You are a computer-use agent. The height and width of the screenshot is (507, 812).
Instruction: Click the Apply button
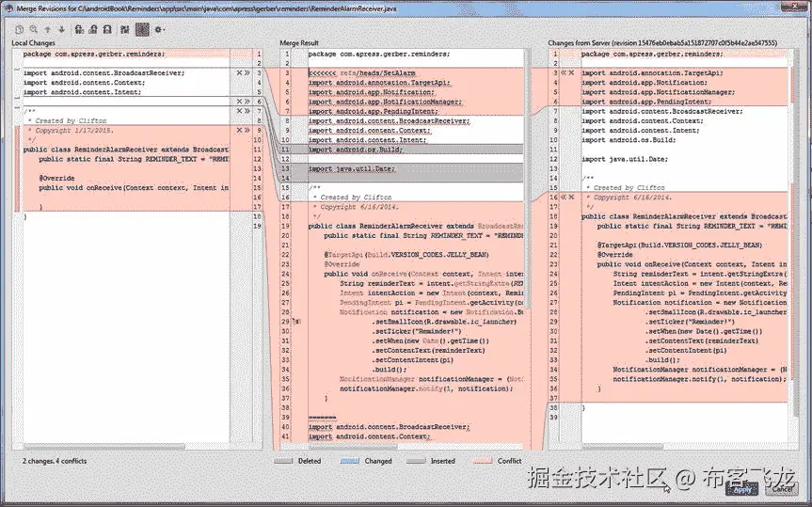click(x=742, y=489)
